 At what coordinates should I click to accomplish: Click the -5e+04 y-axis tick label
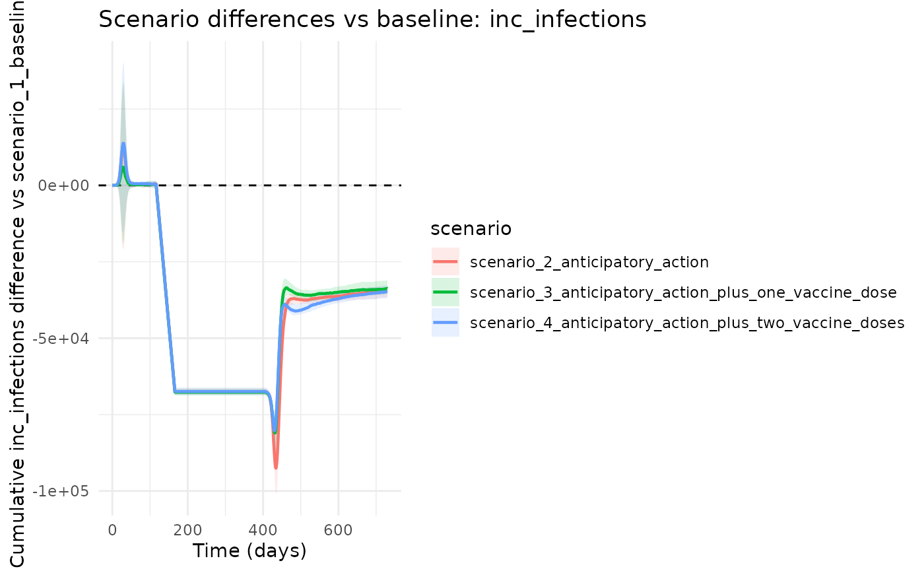(61, 339)
